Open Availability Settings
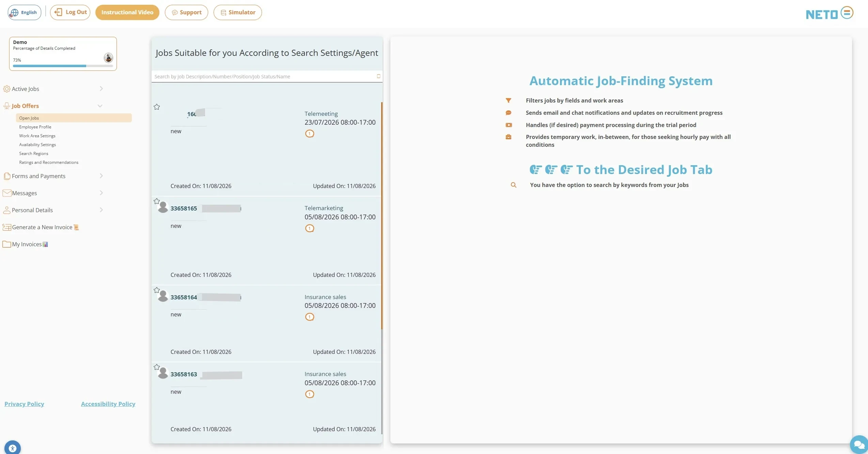This screenshot has width=868, height=454. (37, 144)
